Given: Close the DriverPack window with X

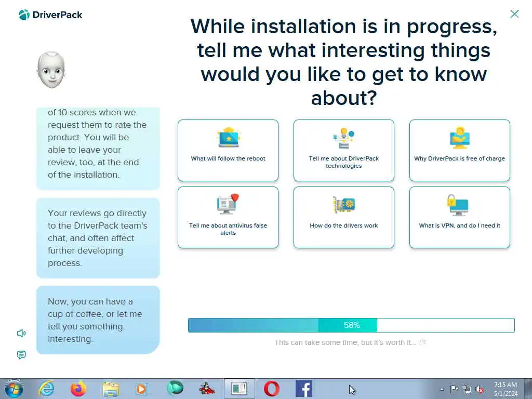Looking at the screenshot, I should coord(515,14).
